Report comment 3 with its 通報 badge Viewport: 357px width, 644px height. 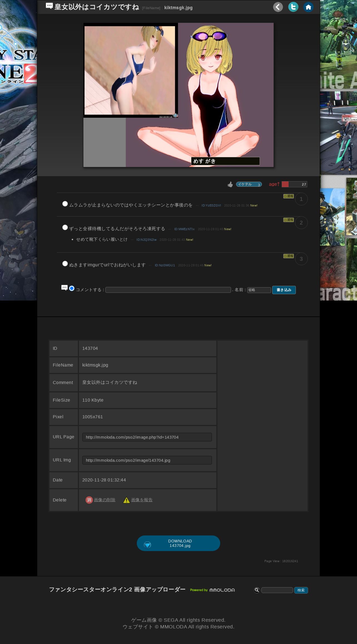point(289,256)
